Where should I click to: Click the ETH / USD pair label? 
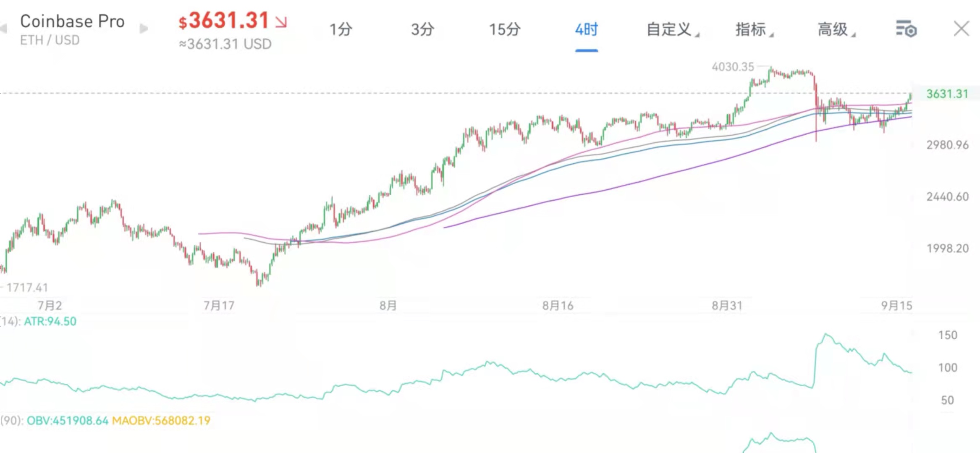[50, 40]
